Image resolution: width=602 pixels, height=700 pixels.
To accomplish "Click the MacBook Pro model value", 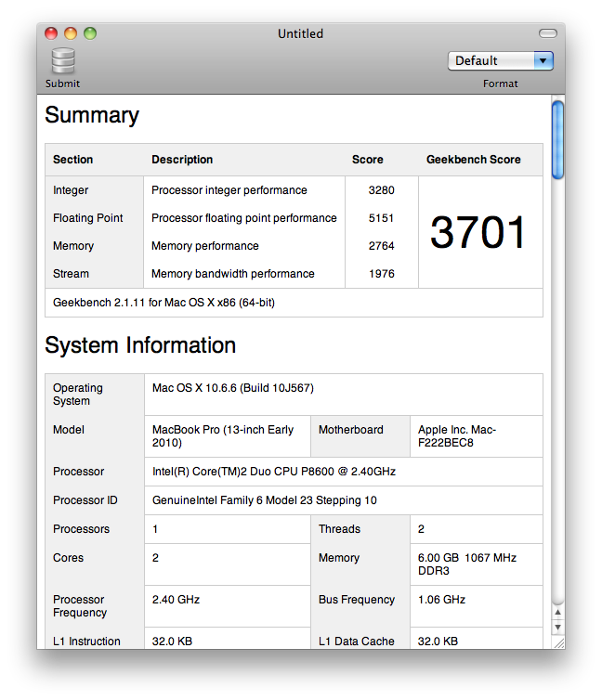I will [x=223, y=436].
